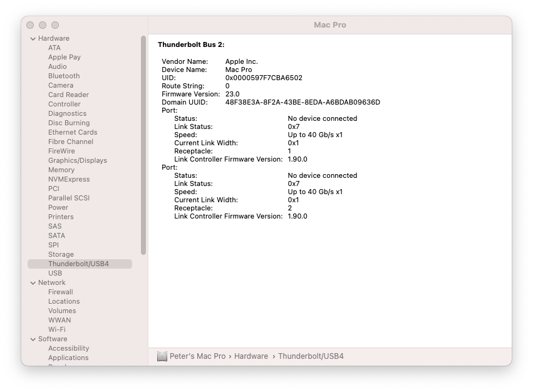This screenshot has width=533, height=392.
Task: Click the Device Name value Mac Pro
Action: click(x=239, y=70)
